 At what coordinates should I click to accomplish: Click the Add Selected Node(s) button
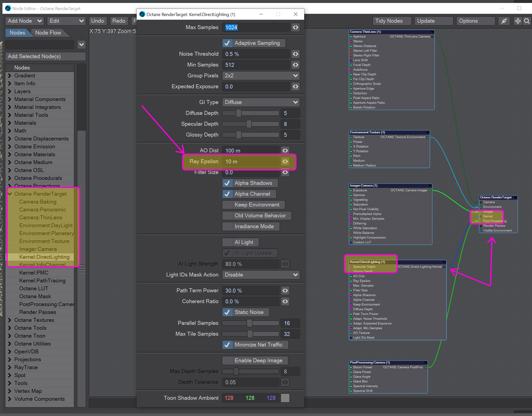(x=46, y=56)
